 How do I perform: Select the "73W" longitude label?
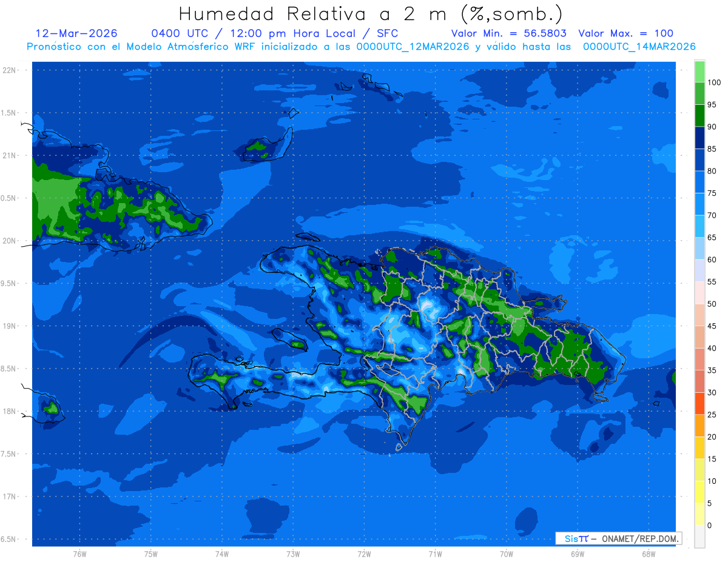(x=293, y=554)
